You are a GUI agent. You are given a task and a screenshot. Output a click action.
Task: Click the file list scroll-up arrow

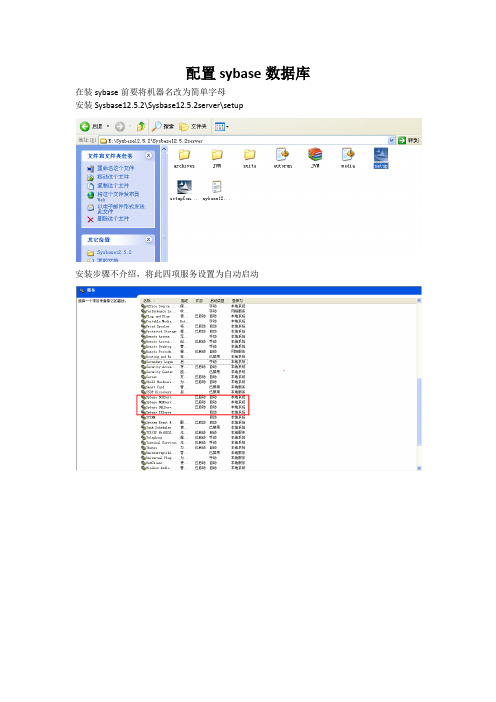tap(164, 149)
